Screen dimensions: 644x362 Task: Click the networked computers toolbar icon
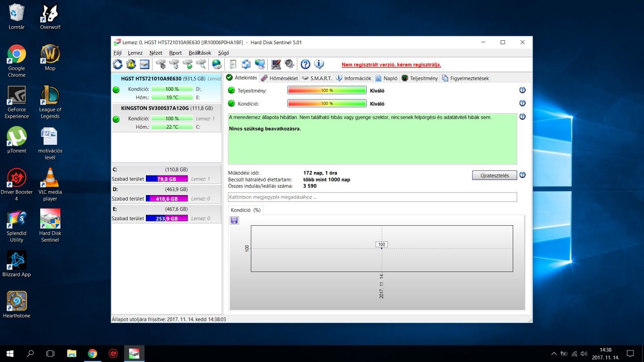pyautogui.click(x=260, y=64)
